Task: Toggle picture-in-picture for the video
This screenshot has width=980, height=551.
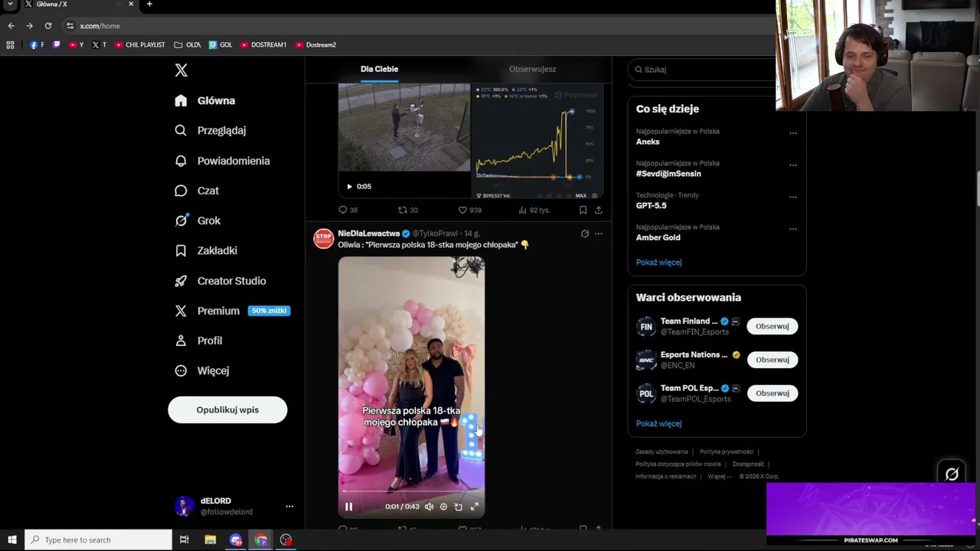Action: 458,507
